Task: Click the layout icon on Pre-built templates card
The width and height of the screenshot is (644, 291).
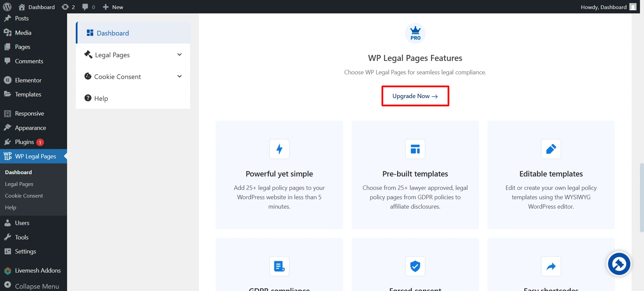Action: coord(415,149)
